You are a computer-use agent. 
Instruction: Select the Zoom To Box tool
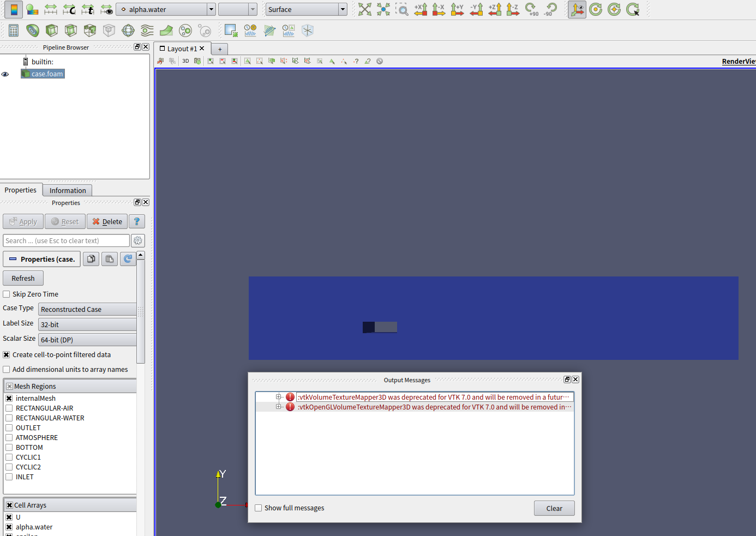click(x=402, y=9)
